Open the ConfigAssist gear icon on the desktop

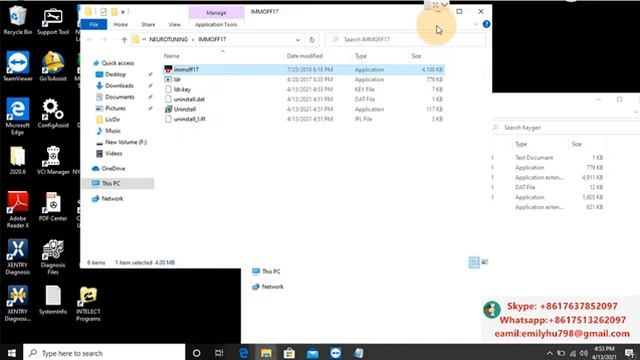53,113
